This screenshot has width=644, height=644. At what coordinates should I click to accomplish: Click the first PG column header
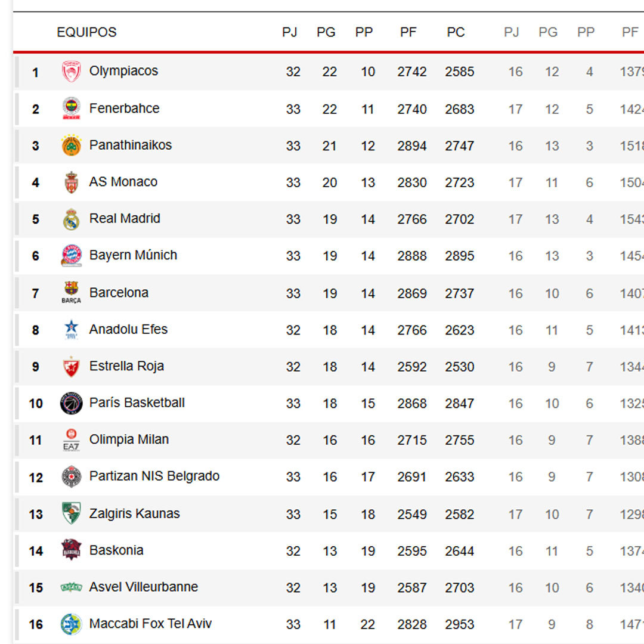coord(326,32)
